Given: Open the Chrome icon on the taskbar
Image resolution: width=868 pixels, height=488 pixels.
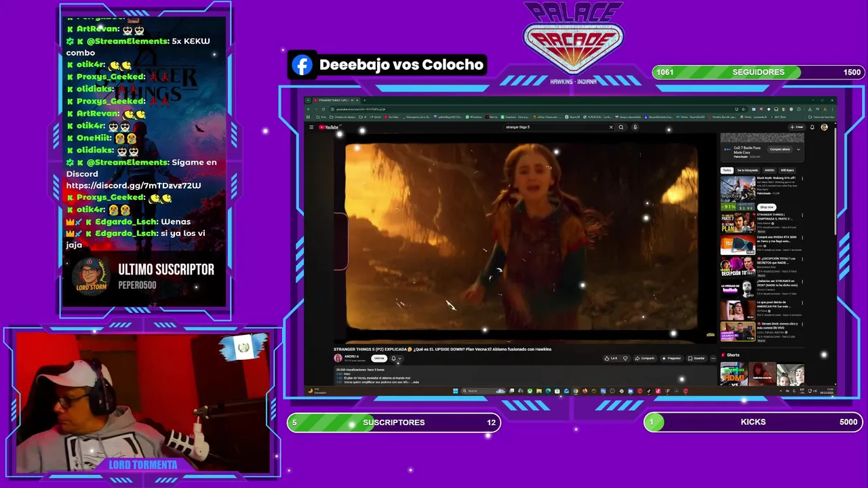Looking at the screenshot, I should [576, 390].
